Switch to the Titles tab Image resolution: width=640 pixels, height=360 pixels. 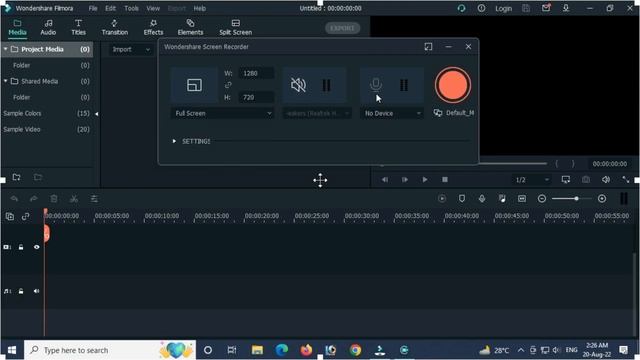click(78, 27)
